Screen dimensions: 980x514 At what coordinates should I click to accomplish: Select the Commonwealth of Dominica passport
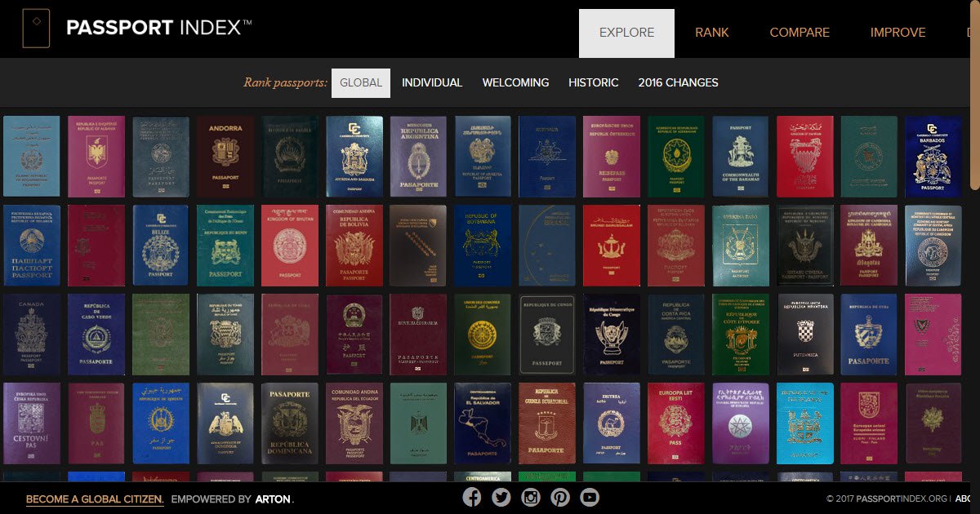225,423
